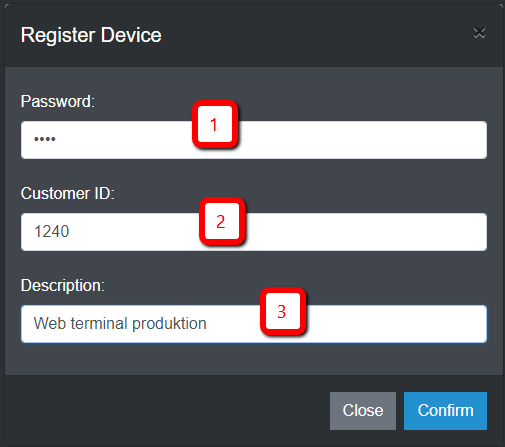Click empty dialog body below Description field
Viewport: 505px width, 447px height.
point(254,359)
